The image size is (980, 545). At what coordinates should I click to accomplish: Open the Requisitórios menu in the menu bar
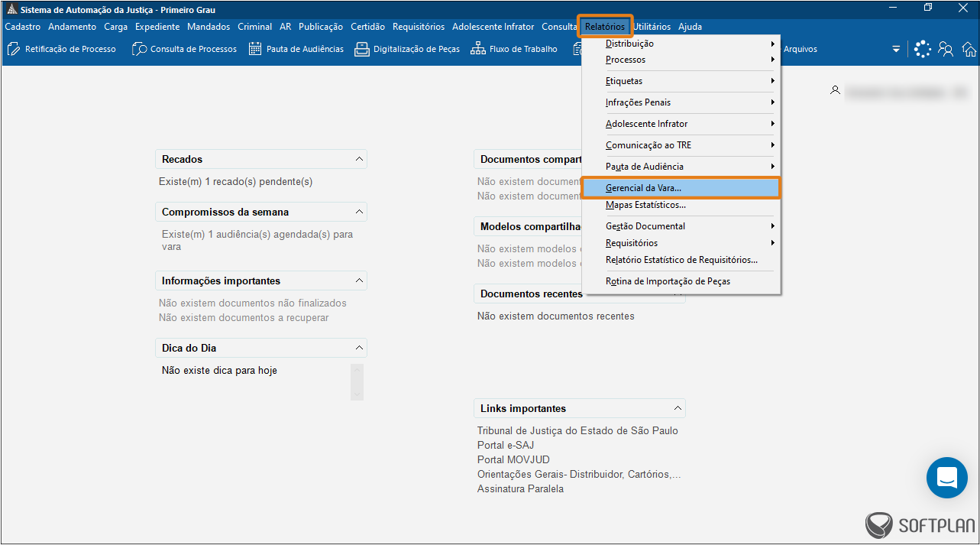click(x=419, y=27)
